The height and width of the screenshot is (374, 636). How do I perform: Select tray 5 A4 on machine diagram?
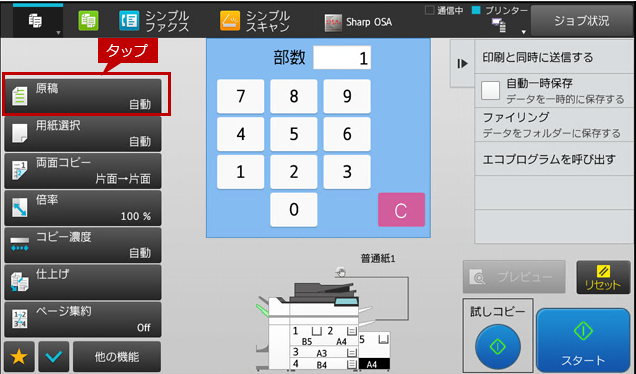click(374, 351)
